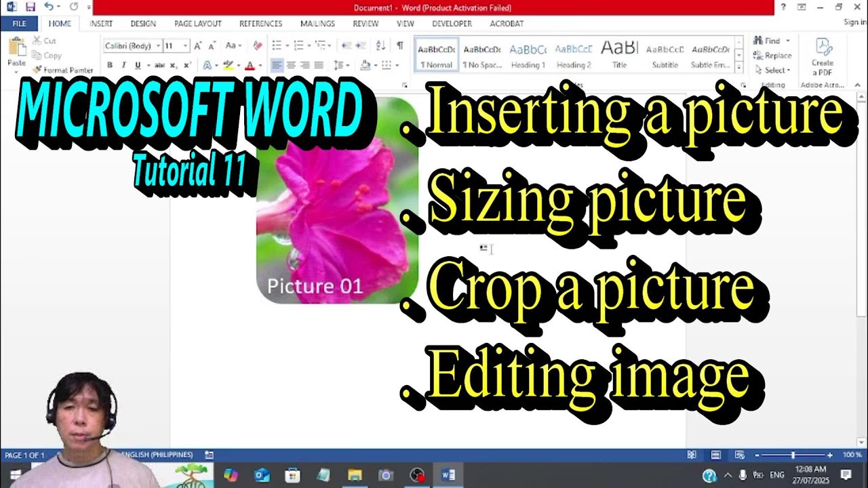Increase the paragraph indent
Screen dimensions: 868x488
click(361, 45)
